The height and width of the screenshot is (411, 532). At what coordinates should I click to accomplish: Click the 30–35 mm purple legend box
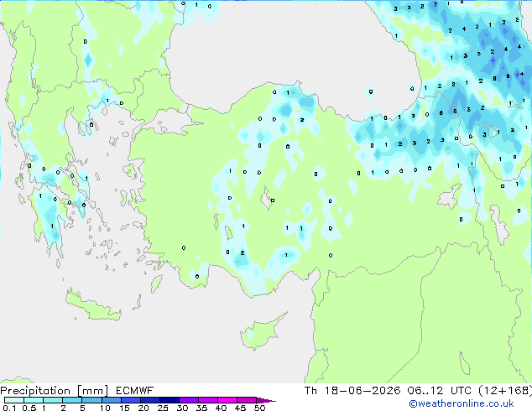(x=188, y=400)
